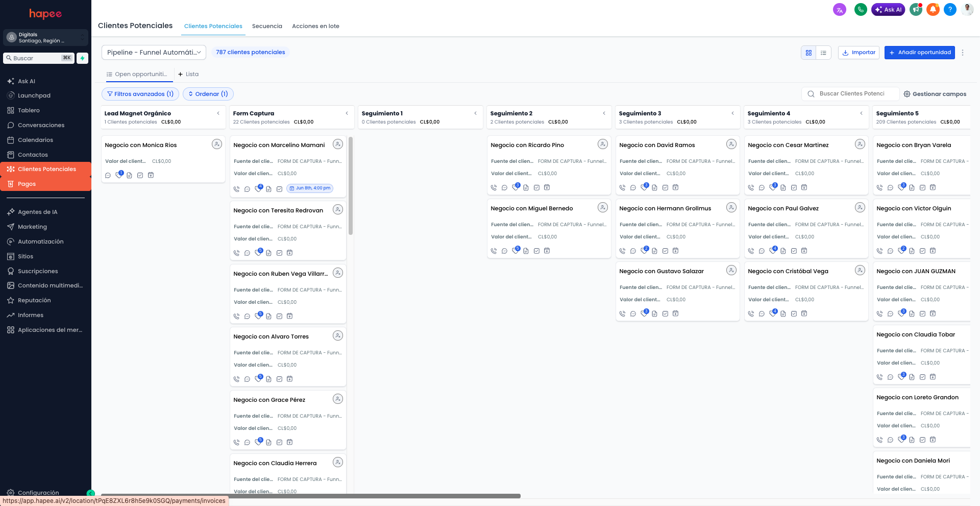Click owner avatar on Claudia Herrera card

pos(338,462)
